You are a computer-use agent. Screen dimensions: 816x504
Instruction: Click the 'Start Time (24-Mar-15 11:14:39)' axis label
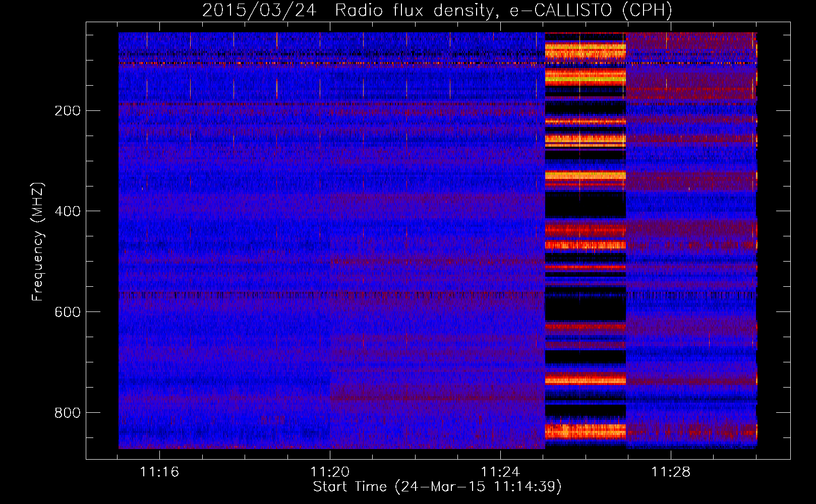(437, 487)
